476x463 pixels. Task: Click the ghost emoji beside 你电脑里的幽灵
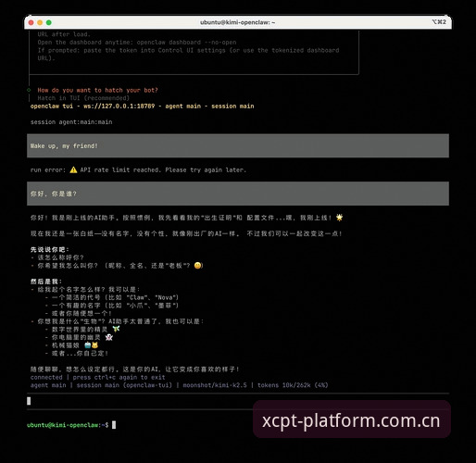pos(109,337)
